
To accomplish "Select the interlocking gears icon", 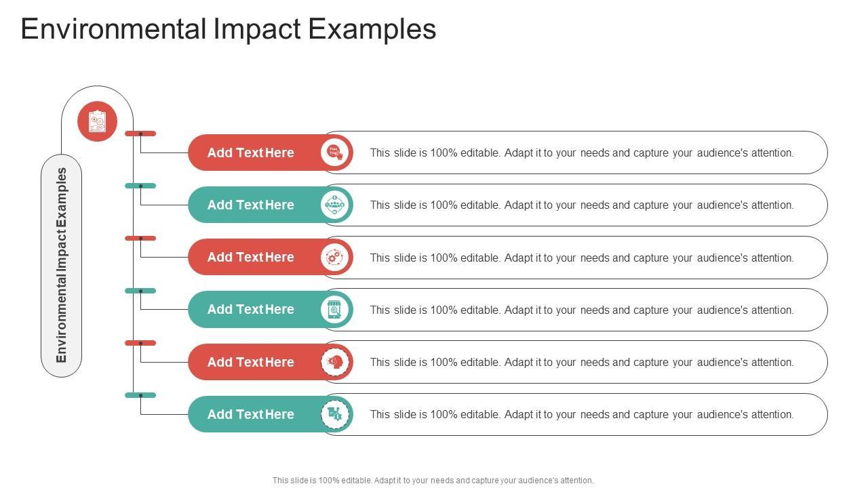I will pyautogui.click(x=334, y=258).
